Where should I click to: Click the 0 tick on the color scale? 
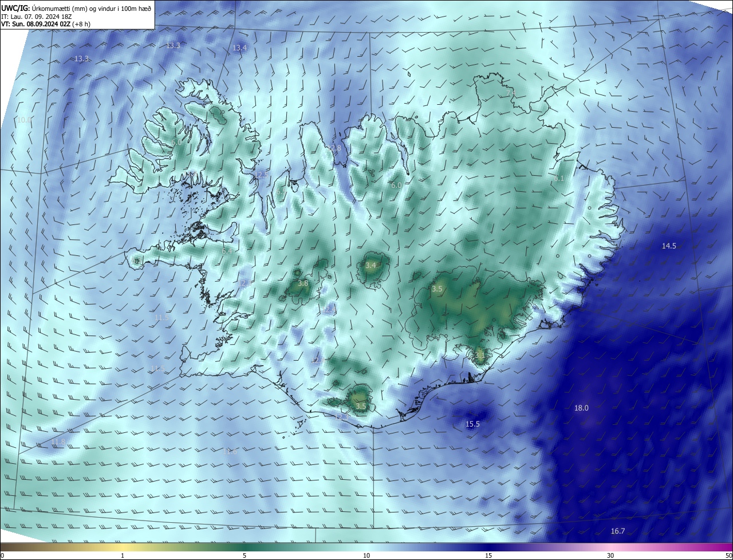click(2, 555)
